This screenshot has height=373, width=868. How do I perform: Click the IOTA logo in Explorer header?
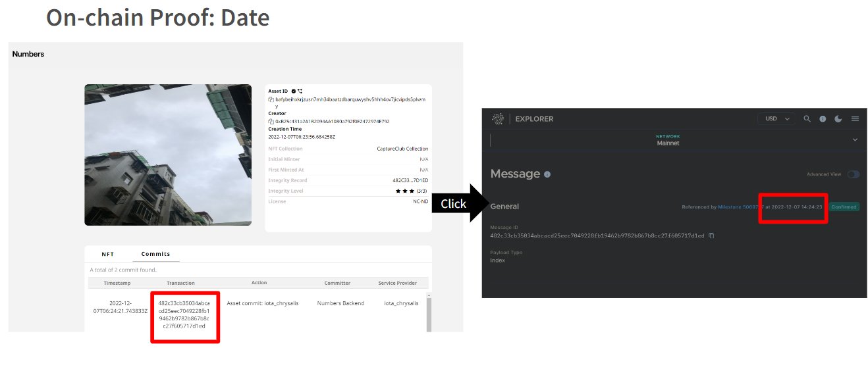498,119
